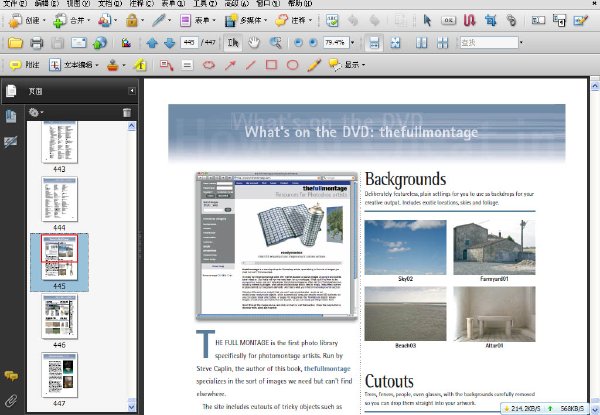
Task: Print the document with the printer icon
Action: [36, 43]
